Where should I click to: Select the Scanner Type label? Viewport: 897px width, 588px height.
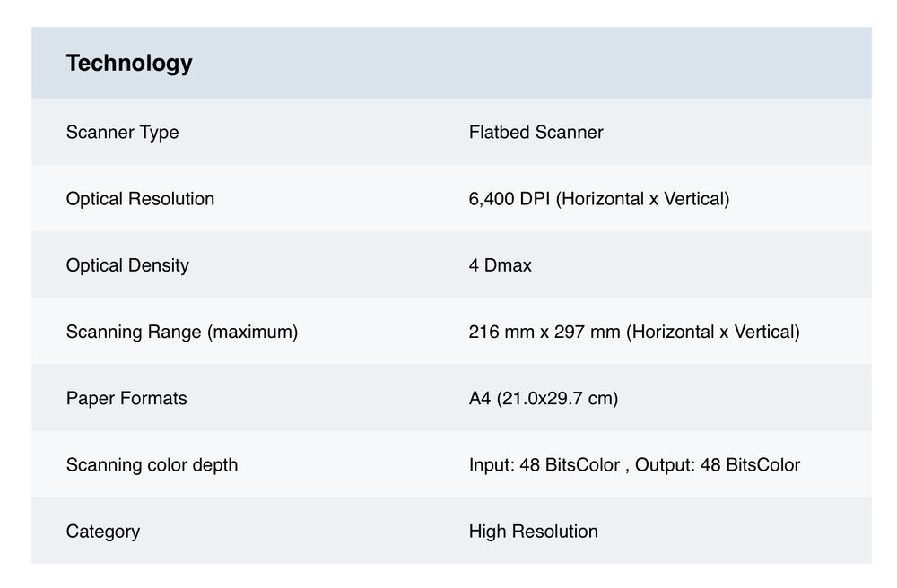click(x=122, y=133)
